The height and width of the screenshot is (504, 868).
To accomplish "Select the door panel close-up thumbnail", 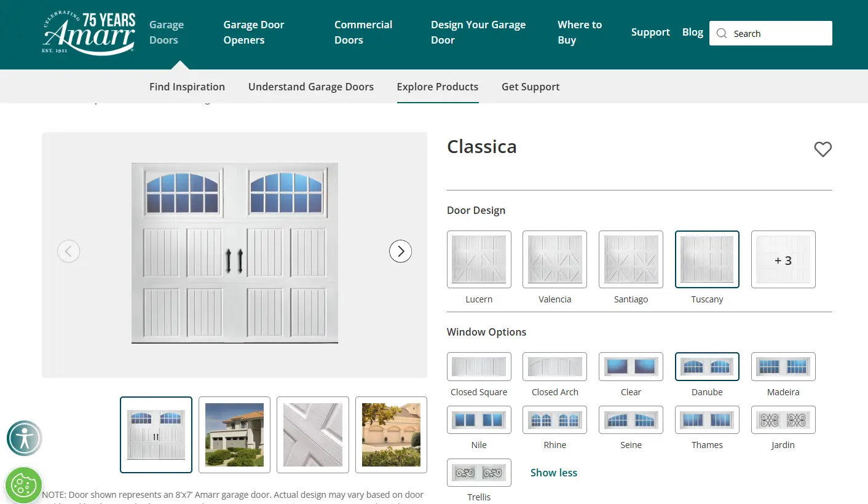I will (313, 435).
